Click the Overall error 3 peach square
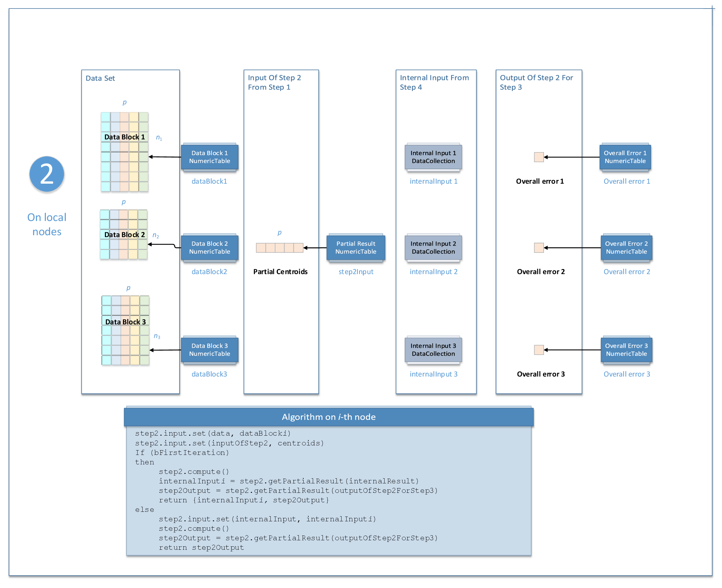The width and height of the screenshot is (722, 588). point(538,350)
